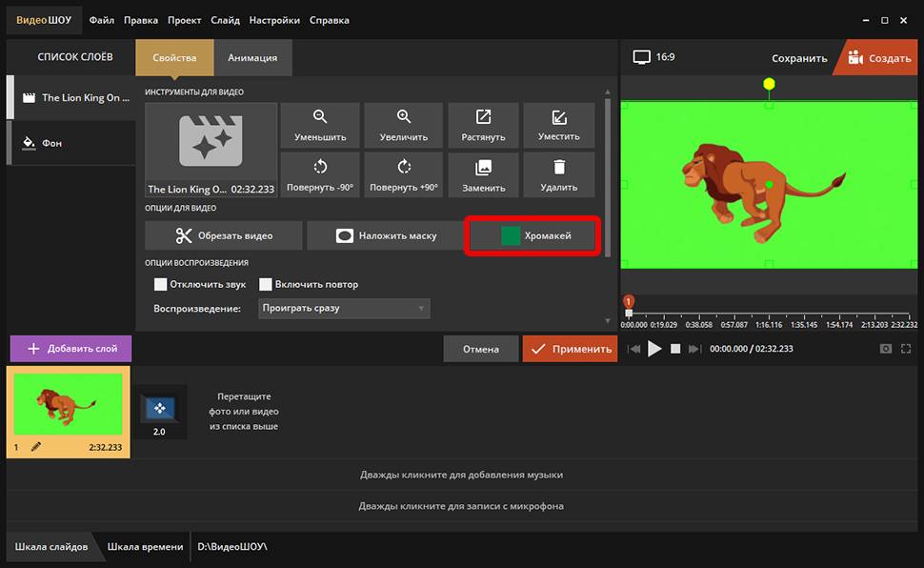Enable the Отключить звук checkbox

click(x=161, y=284)
